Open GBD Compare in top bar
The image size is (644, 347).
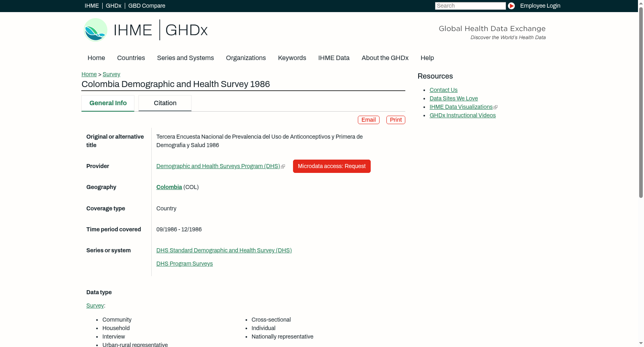pyautogui.click(x=147, y=6)
